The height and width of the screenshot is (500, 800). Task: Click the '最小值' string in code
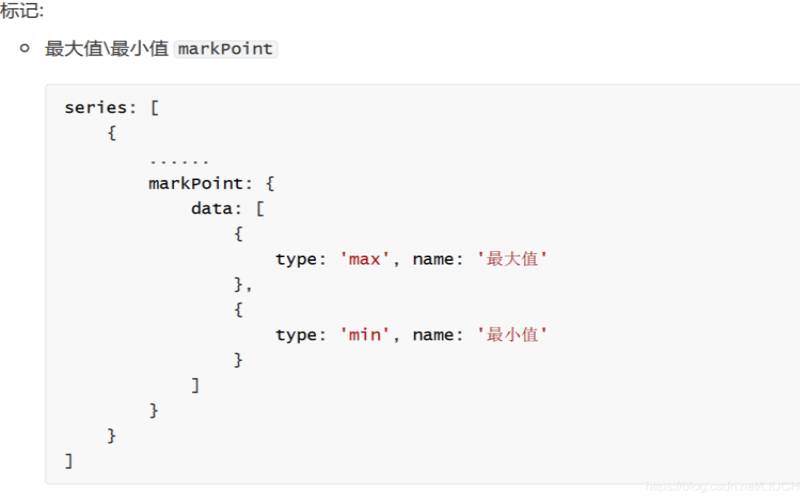tap(513, 335)
